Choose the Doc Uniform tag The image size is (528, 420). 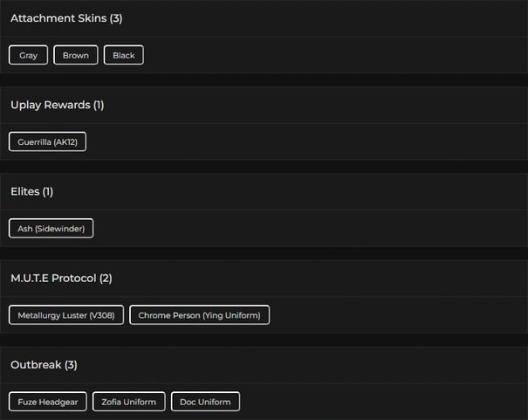tap(205, 402)
